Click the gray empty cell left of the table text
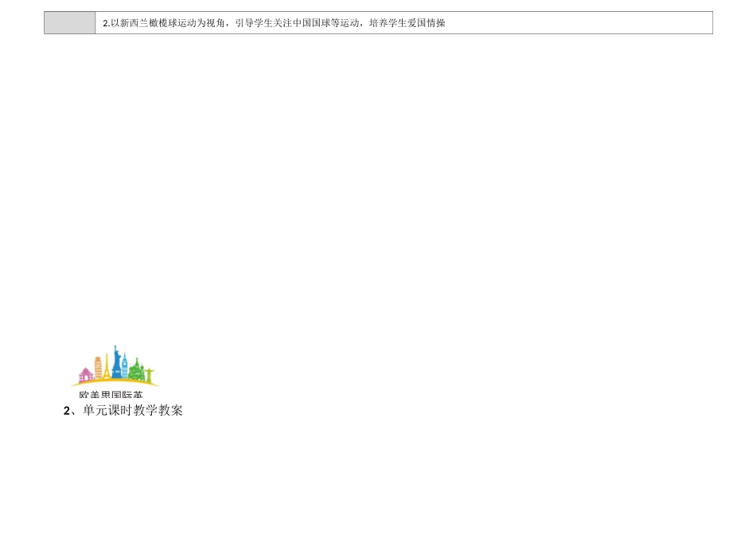The image size is (756, 535). pos(70,22)
